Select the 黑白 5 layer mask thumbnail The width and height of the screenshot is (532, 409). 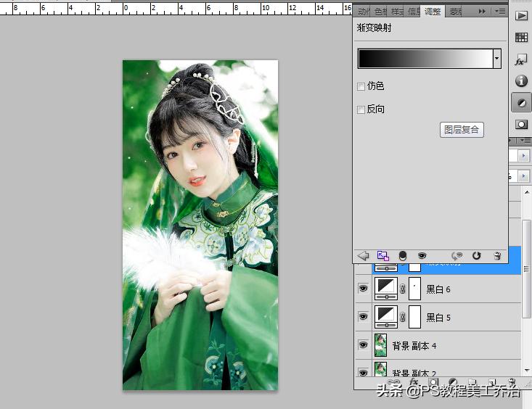pos(414,317)
